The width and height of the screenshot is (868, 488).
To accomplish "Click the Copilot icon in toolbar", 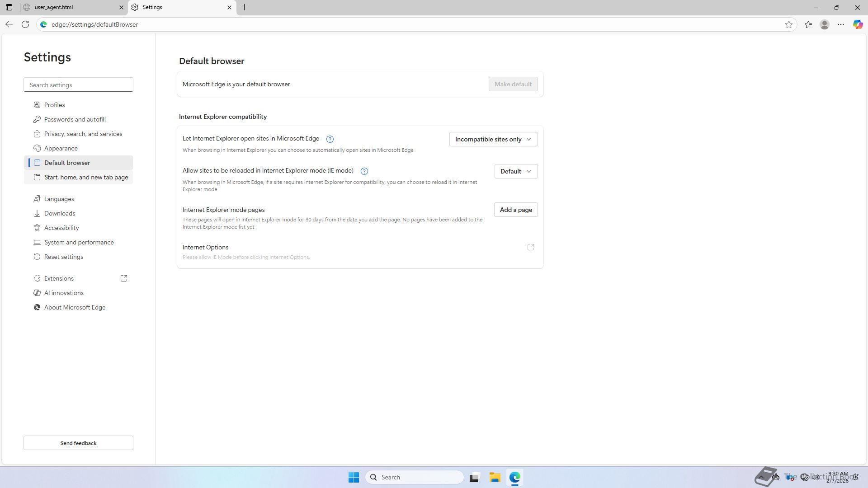I will pos(858,24).
